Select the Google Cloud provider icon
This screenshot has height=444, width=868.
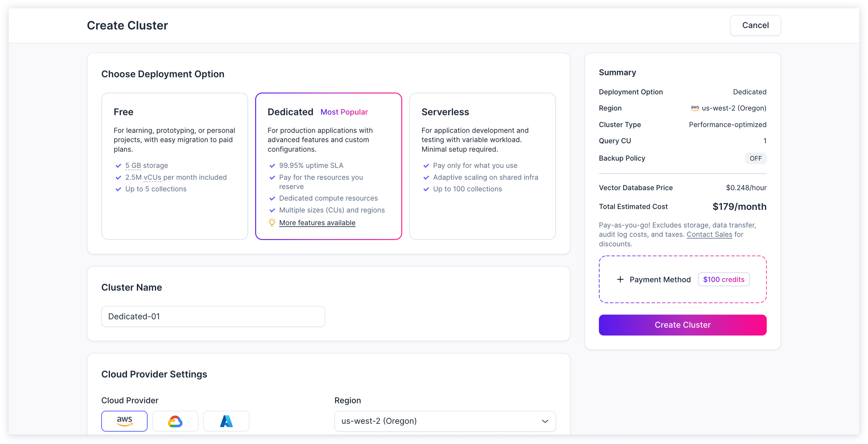175,421
